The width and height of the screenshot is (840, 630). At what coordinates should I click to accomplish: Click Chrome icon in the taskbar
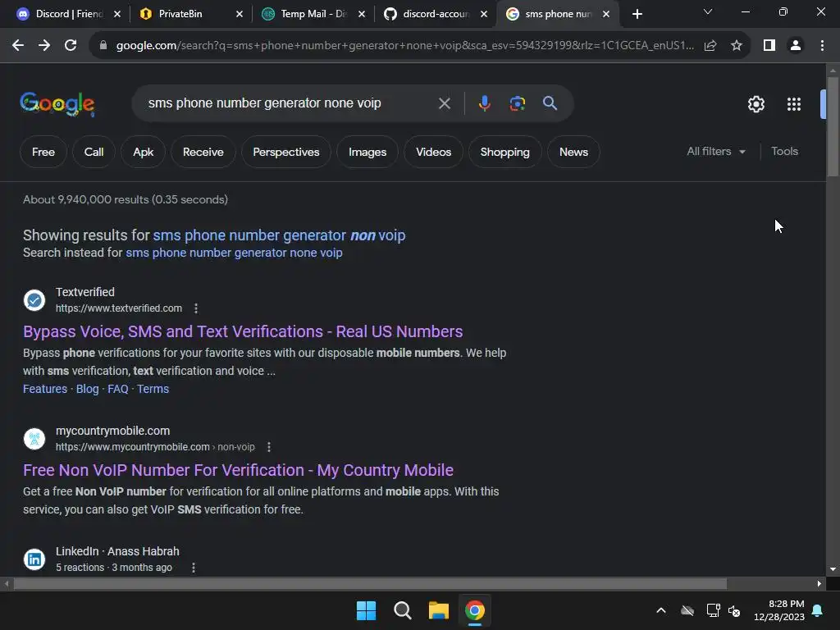pyautogui.click(x=475, y=610)
